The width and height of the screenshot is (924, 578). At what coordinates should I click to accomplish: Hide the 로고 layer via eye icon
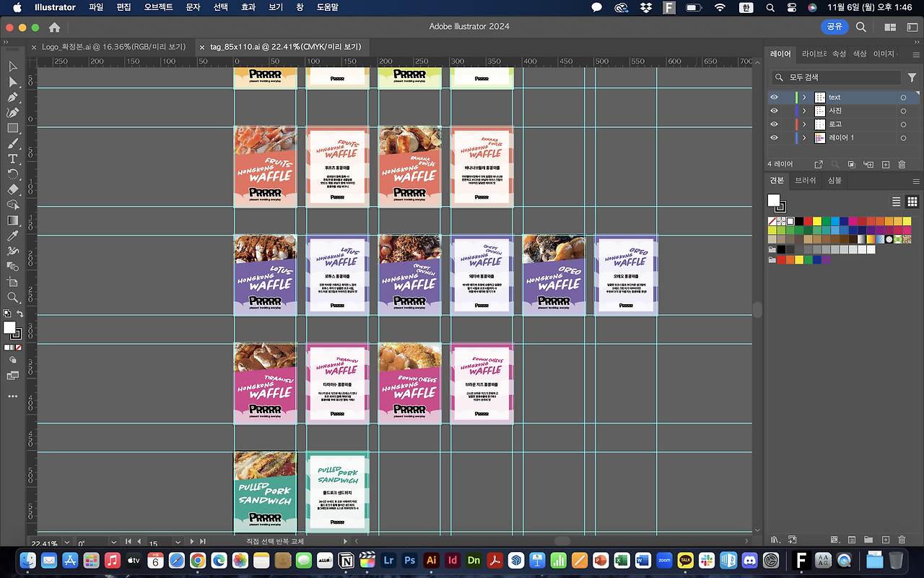pos(774,124)
